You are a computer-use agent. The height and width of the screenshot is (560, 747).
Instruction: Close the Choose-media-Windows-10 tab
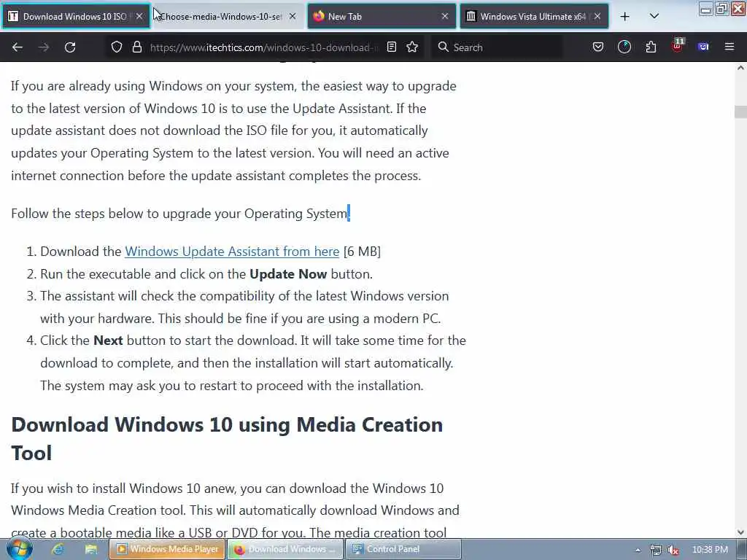coord(293,17)
